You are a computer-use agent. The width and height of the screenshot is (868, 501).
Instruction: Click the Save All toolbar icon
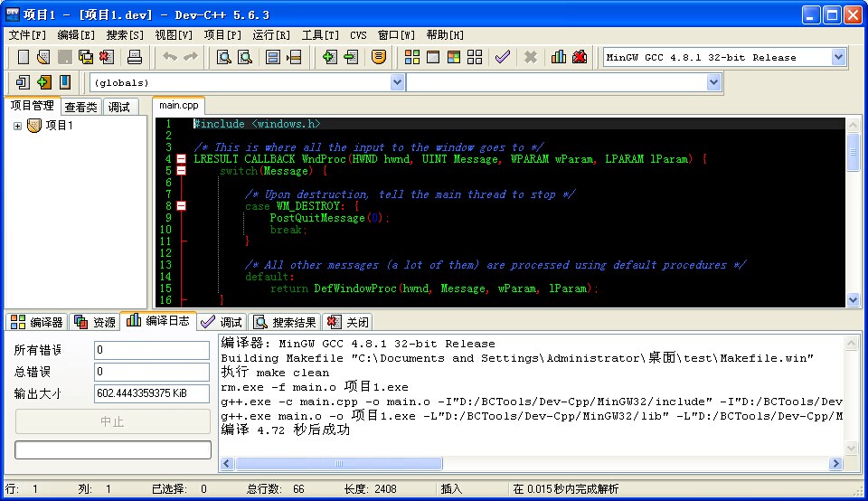click(x=86, y=57)
